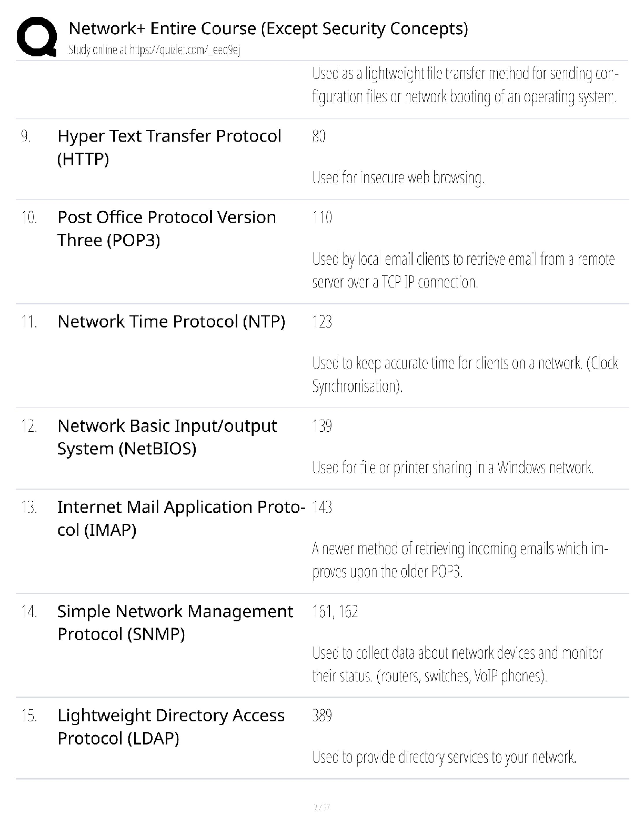The width and height of the screenshot is (644, 834).
Task: Click the 139 port number text
Action: [x=322, y=425]
